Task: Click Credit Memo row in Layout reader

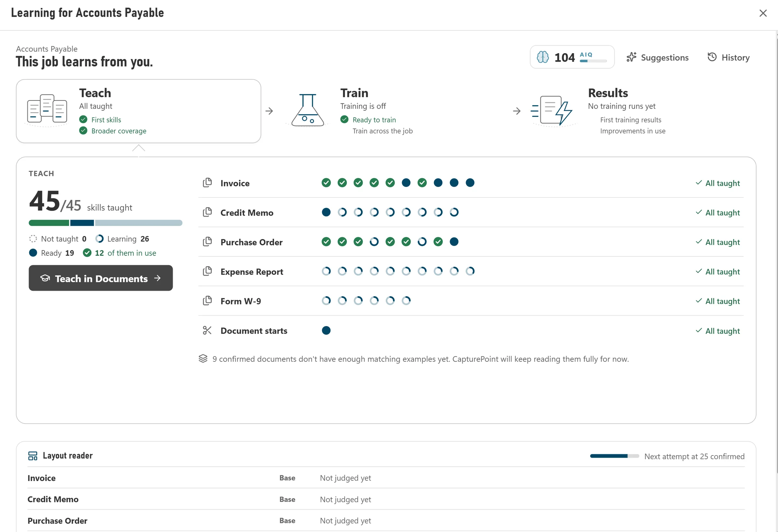Action: [x=386, y=499]
